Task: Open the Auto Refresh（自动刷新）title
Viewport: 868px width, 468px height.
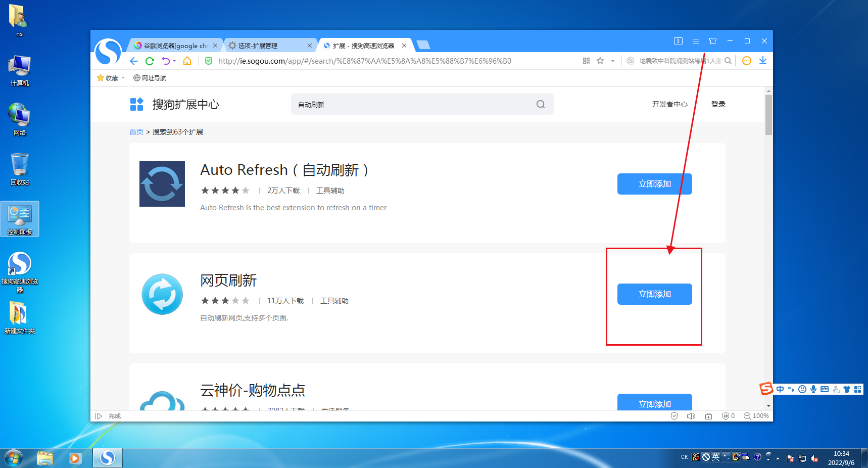Action: pos(284,170)
